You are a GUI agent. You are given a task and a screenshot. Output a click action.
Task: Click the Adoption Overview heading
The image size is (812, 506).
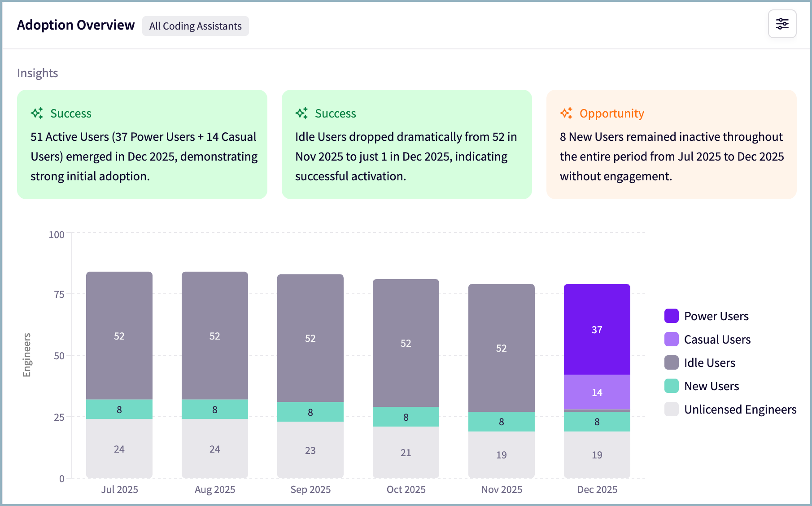click(x=76, y=25)
